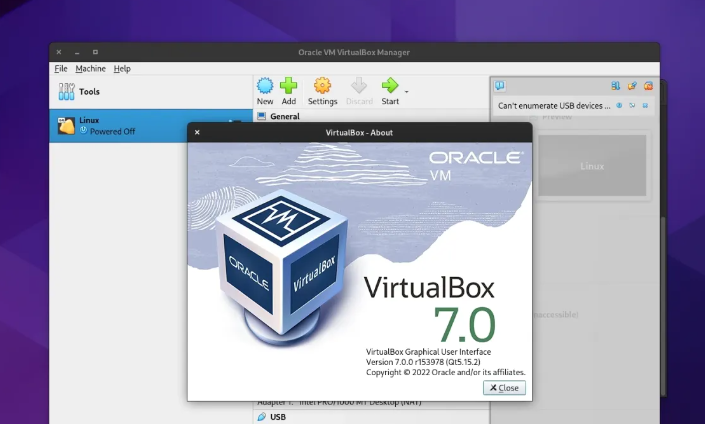Click the VirtualBox Manager window title
Viewport: 705px width, 424px height.
click(354, 52)
